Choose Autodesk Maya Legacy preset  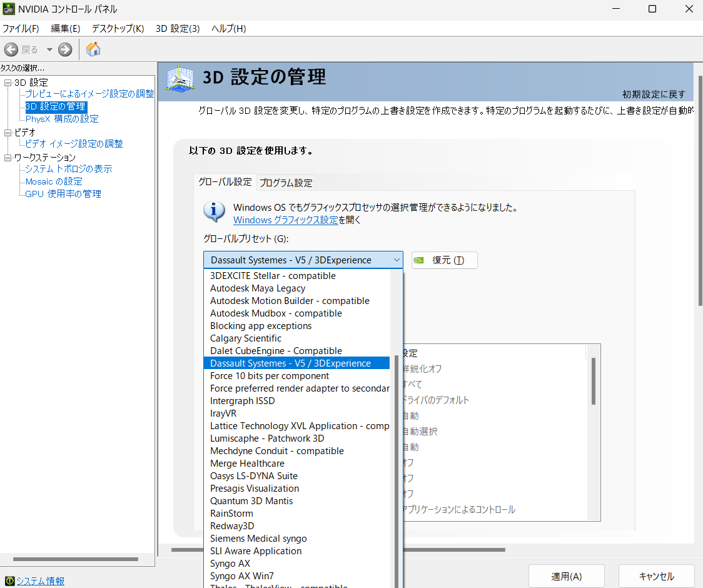pos(297,288)
